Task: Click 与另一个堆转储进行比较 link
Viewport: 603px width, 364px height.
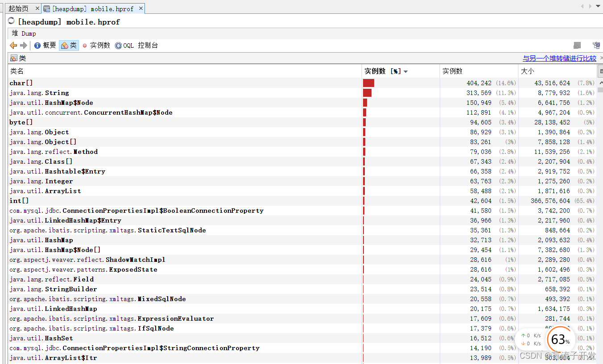Action: coord(559,58)
